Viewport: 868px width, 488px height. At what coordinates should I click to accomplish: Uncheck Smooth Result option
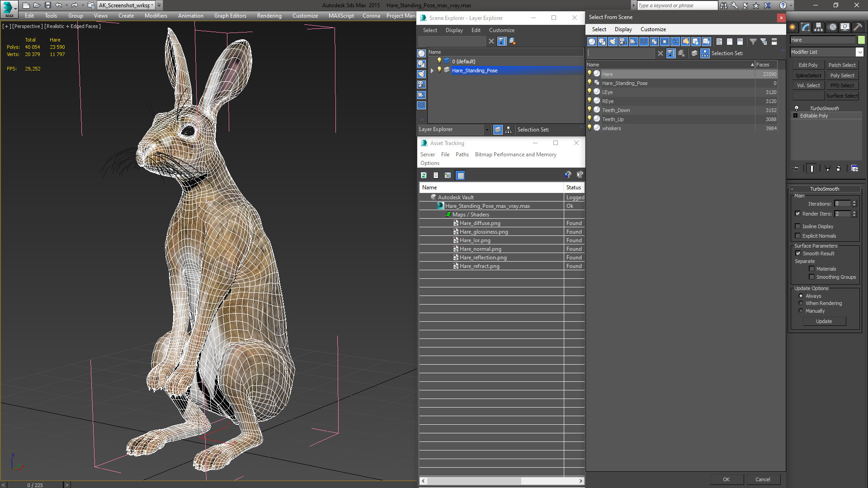click(x=798, y=253)
